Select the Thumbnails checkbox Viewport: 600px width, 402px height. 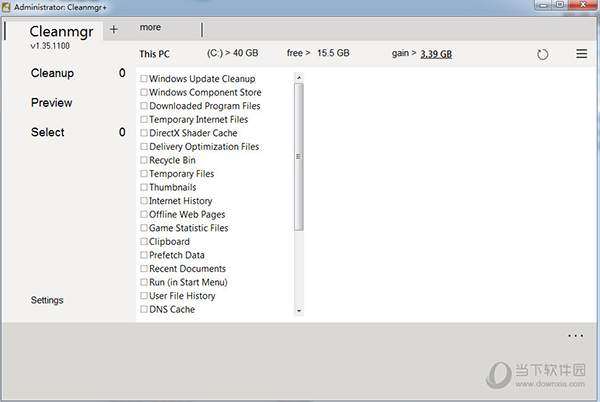pos(144,187)
